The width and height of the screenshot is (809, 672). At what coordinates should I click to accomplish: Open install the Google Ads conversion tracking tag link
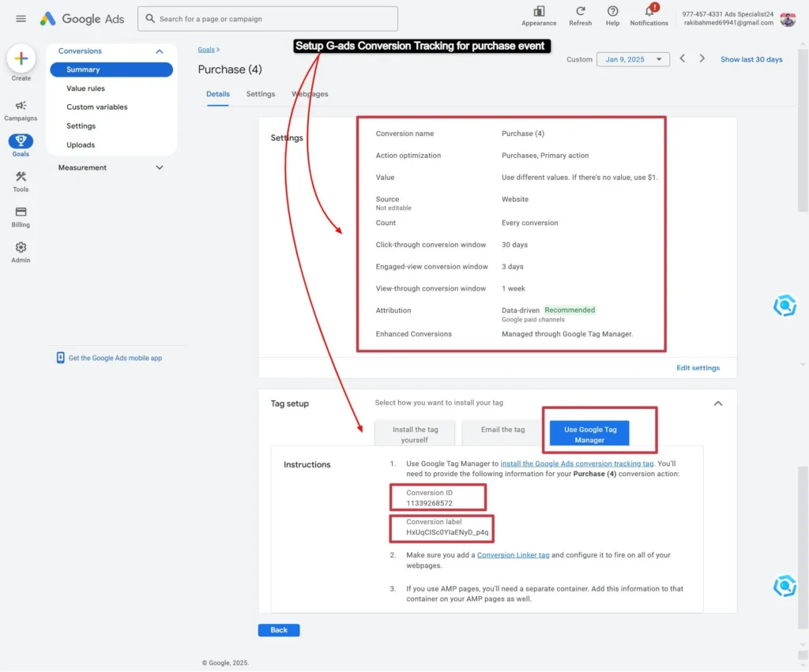[x=577, y=464]
